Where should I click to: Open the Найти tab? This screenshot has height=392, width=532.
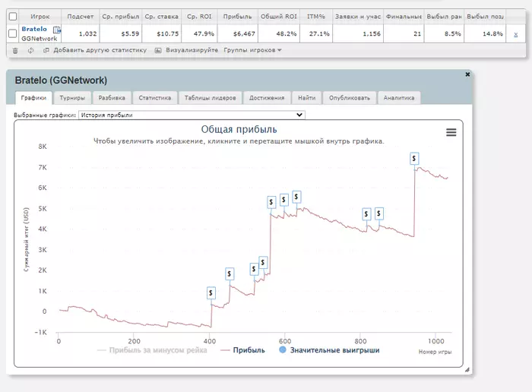pos(307,98)
